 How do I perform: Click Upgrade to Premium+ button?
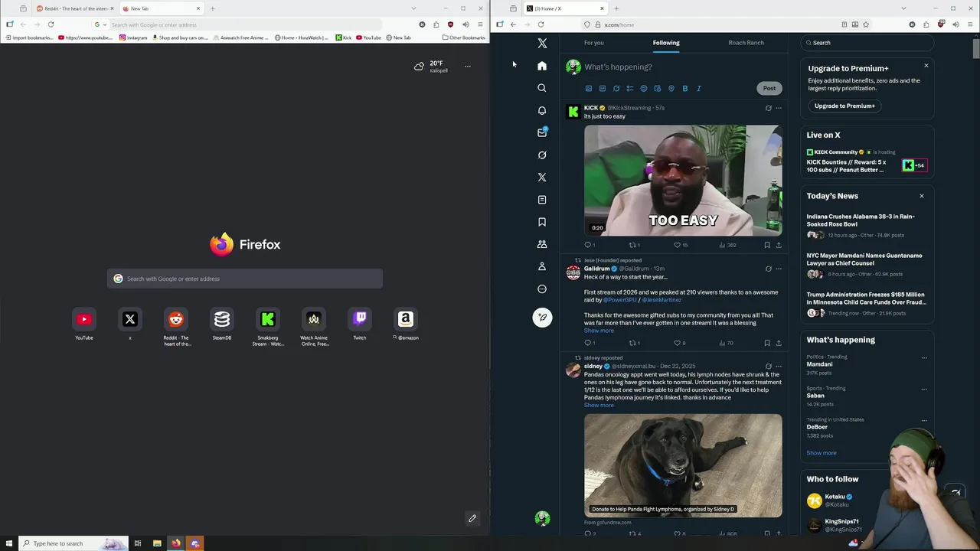coord(844,106)
